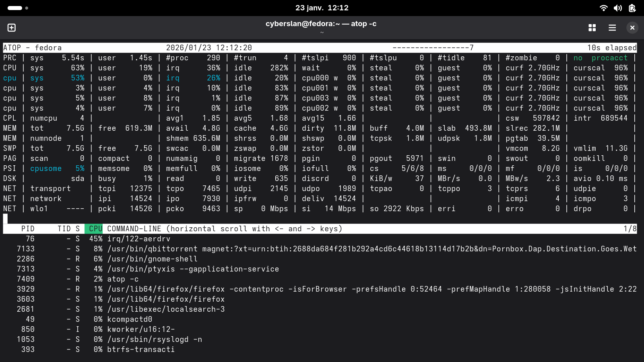
Task: Click the write 635 disk value
Action: pyautogui.click(x=261, y=179)
